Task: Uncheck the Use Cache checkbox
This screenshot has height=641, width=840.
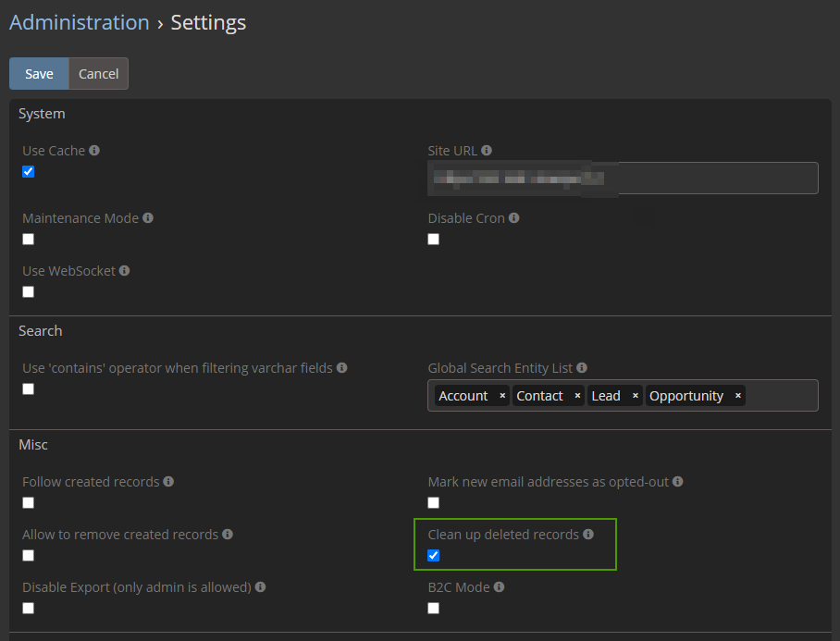Action: click(29, 172)
